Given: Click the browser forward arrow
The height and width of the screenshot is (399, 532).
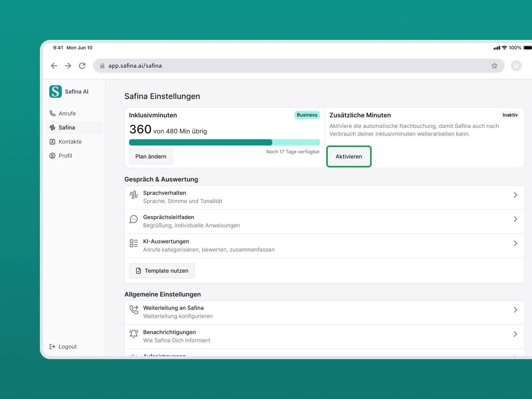Looking at the screenshot, I should pos(68,66).
